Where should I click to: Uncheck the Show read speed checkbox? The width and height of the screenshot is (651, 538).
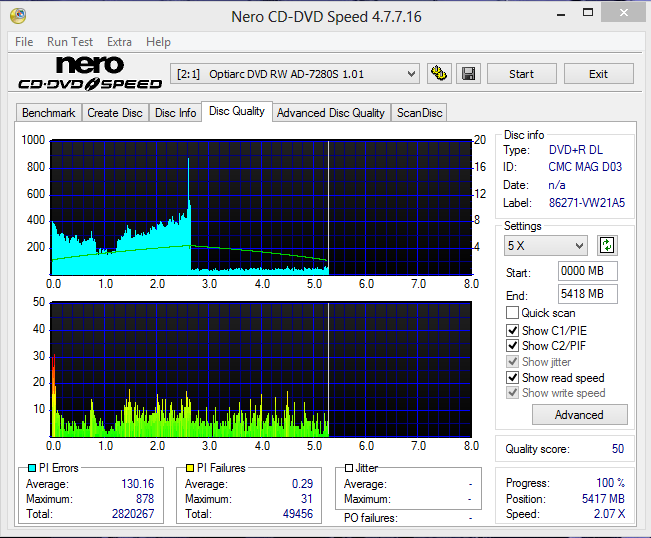pyautogui.click(x=512, y=377)
